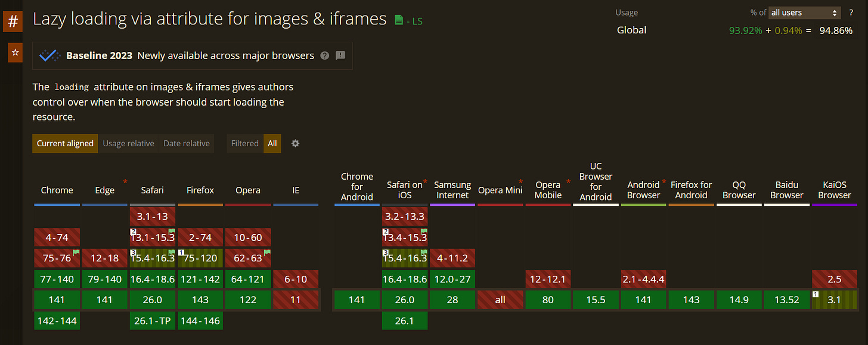Click Safari on iOS header
Screen dimensions: 868x345
point(405,190)
